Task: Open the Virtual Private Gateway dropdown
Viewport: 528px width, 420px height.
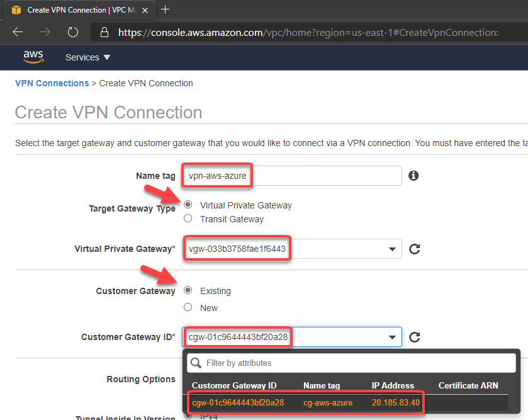Action: coord(292,249)
